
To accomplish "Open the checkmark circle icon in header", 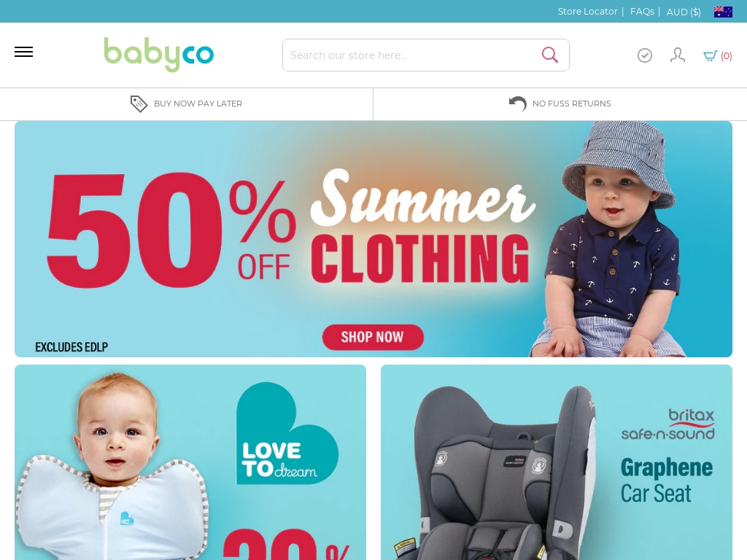I will 645,55.
